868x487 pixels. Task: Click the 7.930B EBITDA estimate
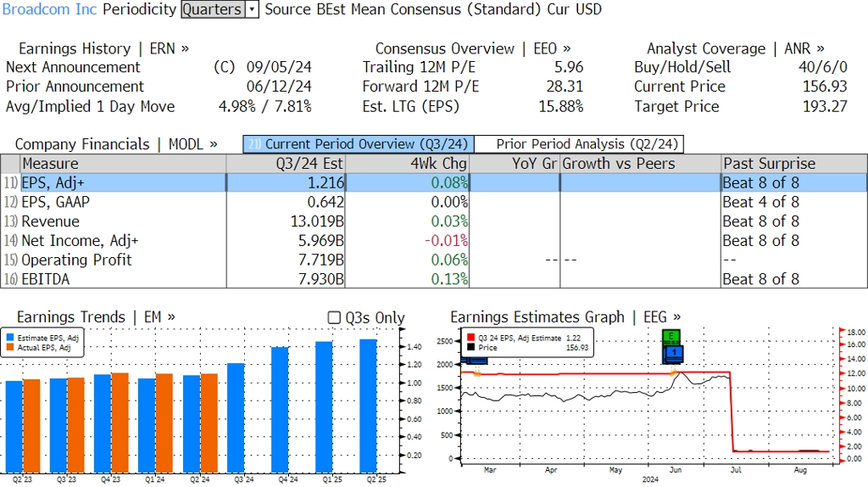click(x=321, y=279)
